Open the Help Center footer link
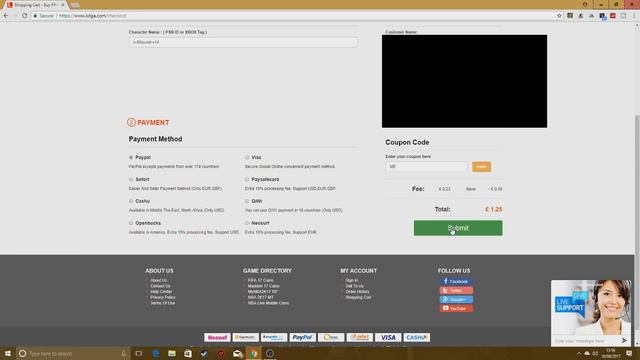The width and height of the screenshot is (640, 360). click(161, 292)
